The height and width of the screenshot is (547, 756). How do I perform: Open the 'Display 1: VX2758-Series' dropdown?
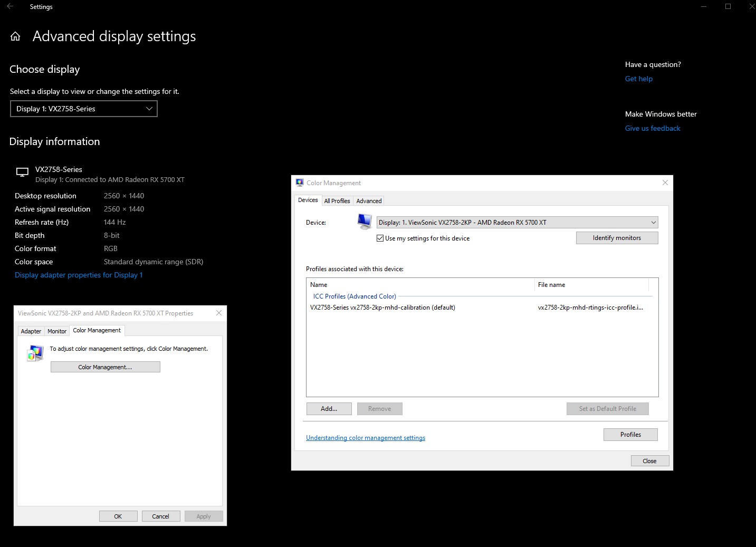pos(84,109)
